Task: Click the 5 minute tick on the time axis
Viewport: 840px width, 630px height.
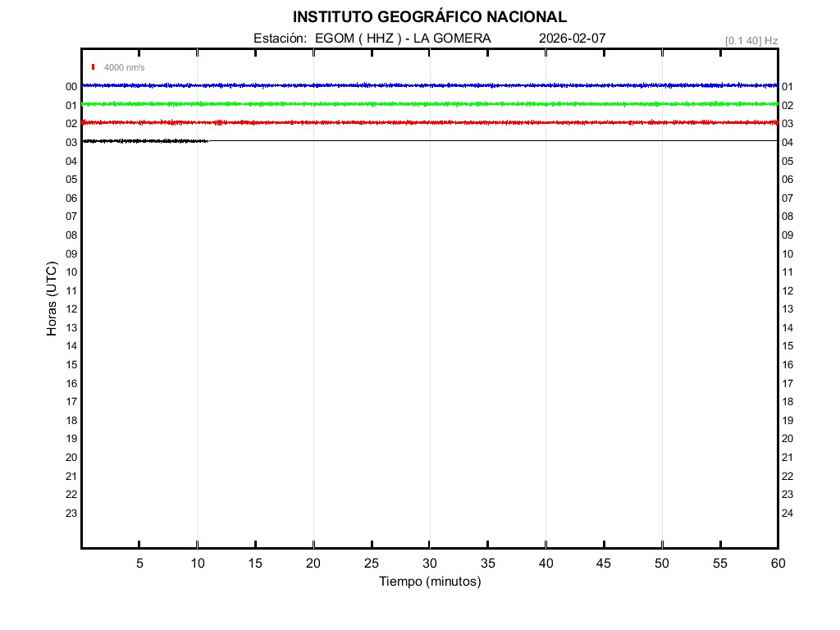Action: (139, 563)
